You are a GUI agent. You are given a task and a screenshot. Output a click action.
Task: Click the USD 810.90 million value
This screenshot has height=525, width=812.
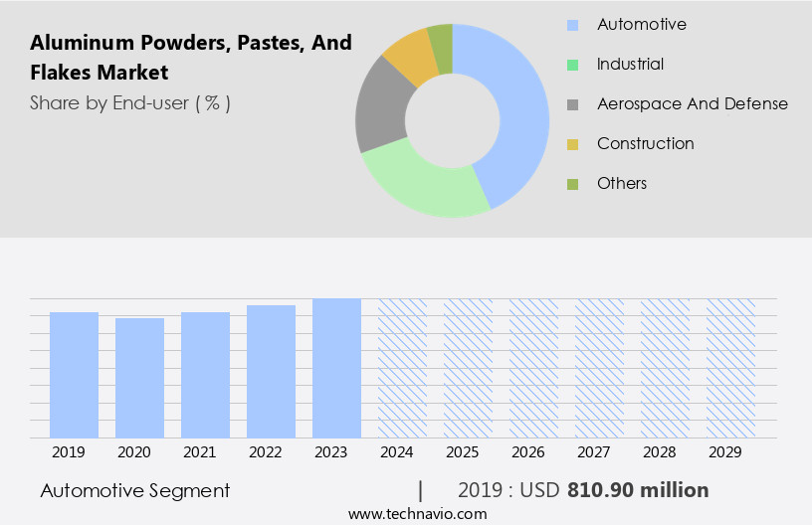click(638, 490)
